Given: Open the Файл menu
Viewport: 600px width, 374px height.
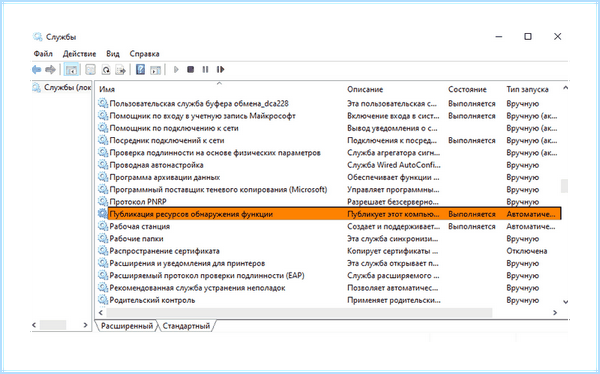Looking at the screenshot, I should 43,54.
